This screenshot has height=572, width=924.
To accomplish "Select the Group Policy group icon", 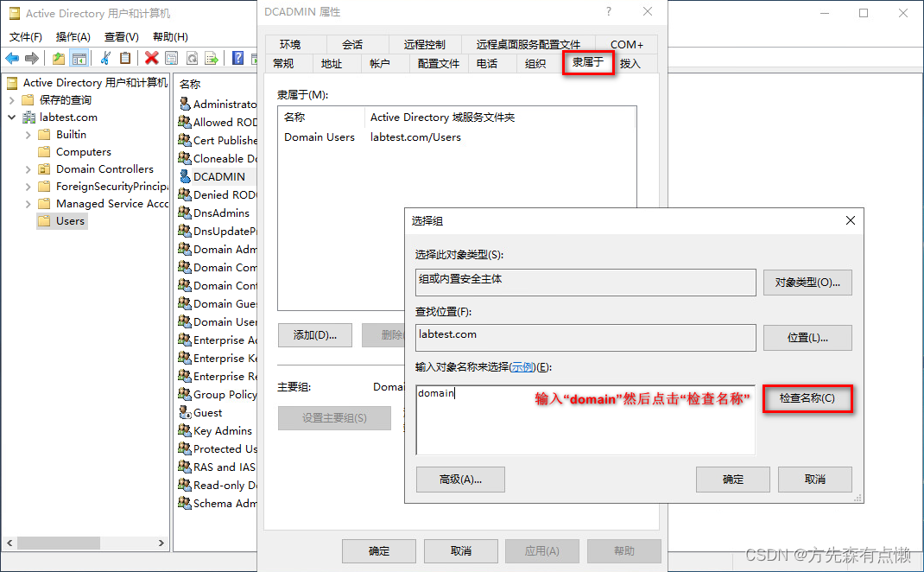I will point(185,394).
